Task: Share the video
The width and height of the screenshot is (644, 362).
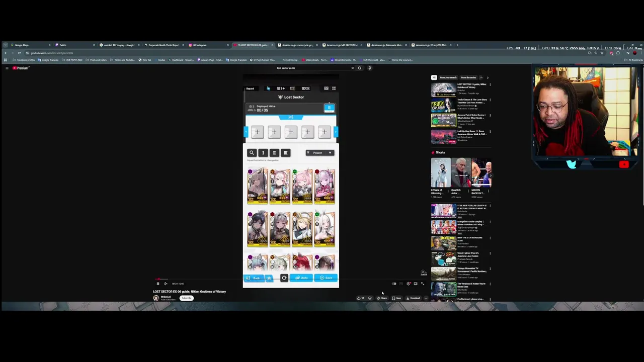Action: (382, 298)
